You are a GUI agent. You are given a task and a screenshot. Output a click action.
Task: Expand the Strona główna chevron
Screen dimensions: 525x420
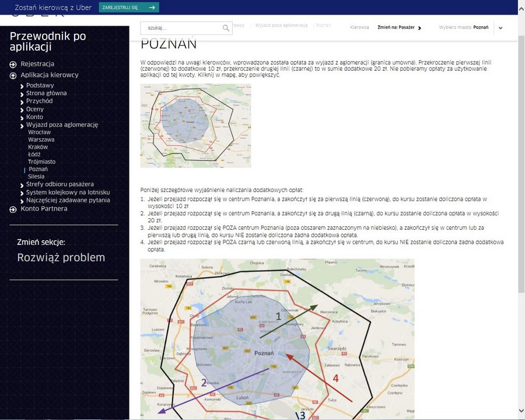click(x=22, y=94)
